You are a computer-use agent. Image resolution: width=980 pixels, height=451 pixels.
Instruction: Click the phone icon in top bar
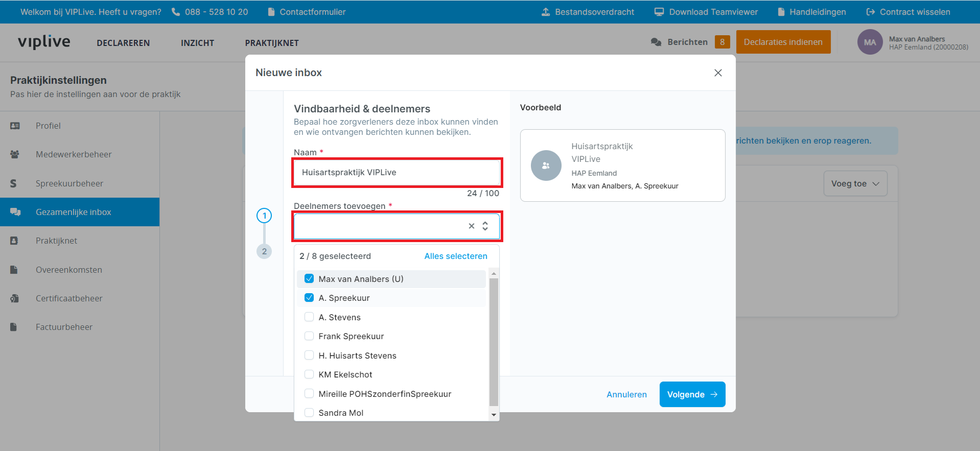(x=176, y=12)
